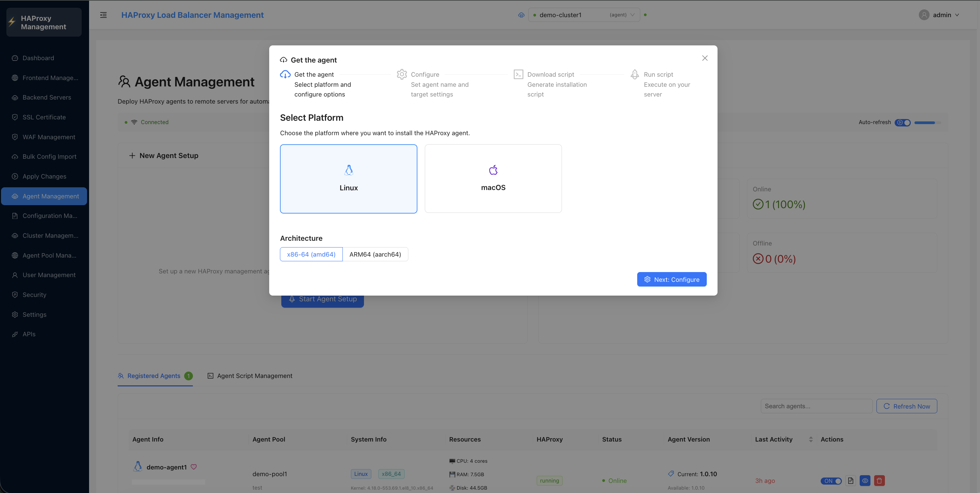Click the Refresh Now button
This screenshot has height=493, width=980.
point(907,406)
